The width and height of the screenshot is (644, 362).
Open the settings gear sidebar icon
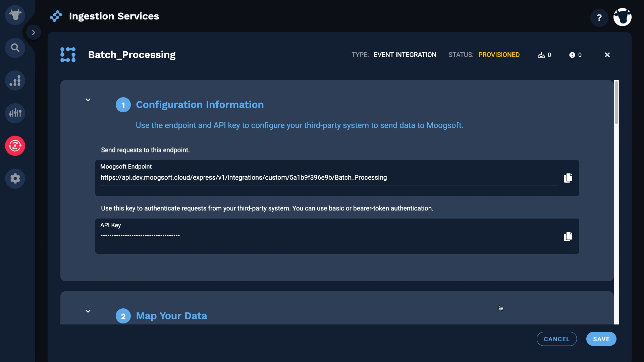[x=15, y=178]
